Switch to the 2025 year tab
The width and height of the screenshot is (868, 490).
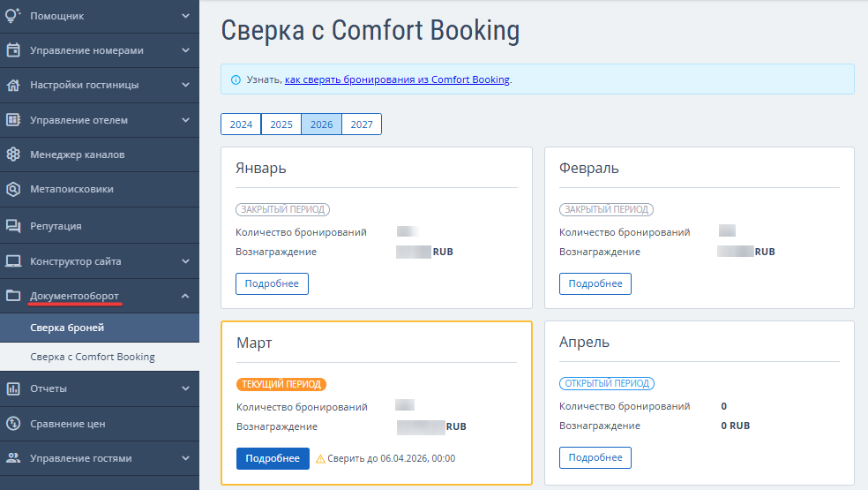[281, 124]
